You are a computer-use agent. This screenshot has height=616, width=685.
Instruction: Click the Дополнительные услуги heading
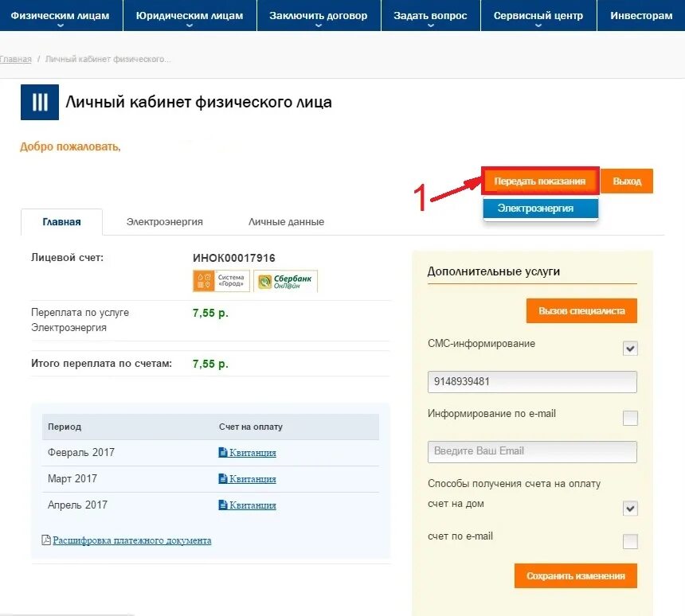(493, 271)
